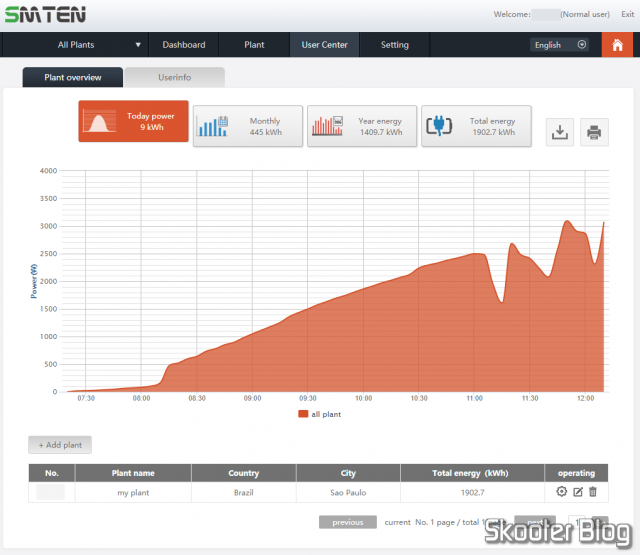The height and width of the screenshot is (555, 640).
Task: Delete my plant with trash icon
Action: click(x=593, y=492)
